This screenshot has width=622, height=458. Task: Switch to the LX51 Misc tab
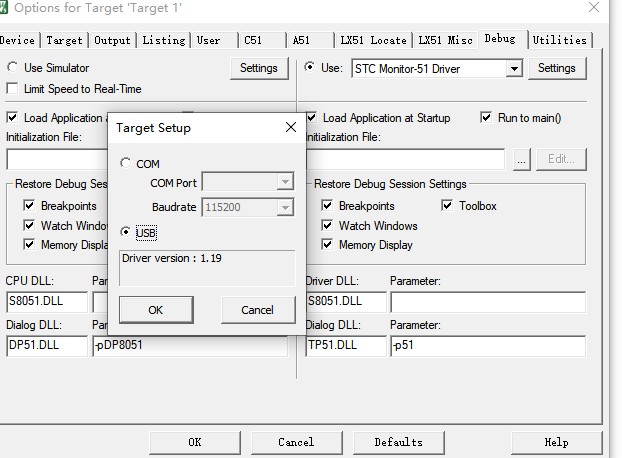[x=445, y=40]
